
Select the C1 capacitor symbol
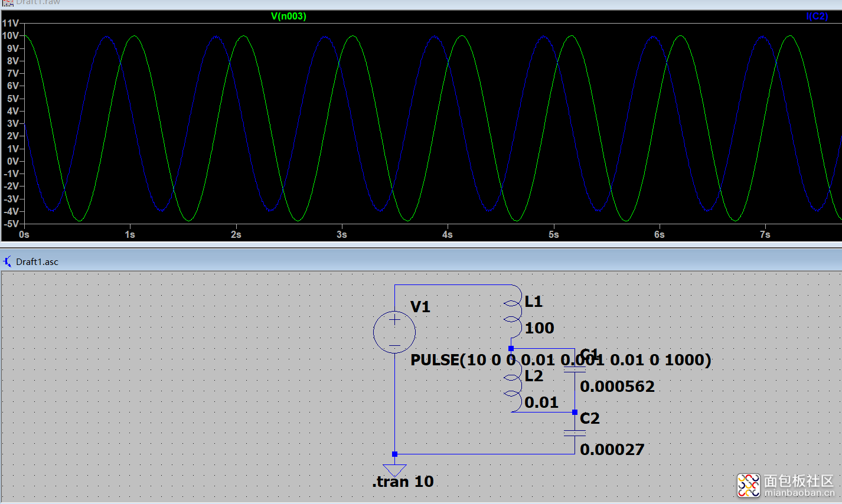pyautogui.click(x=575, y=369)
